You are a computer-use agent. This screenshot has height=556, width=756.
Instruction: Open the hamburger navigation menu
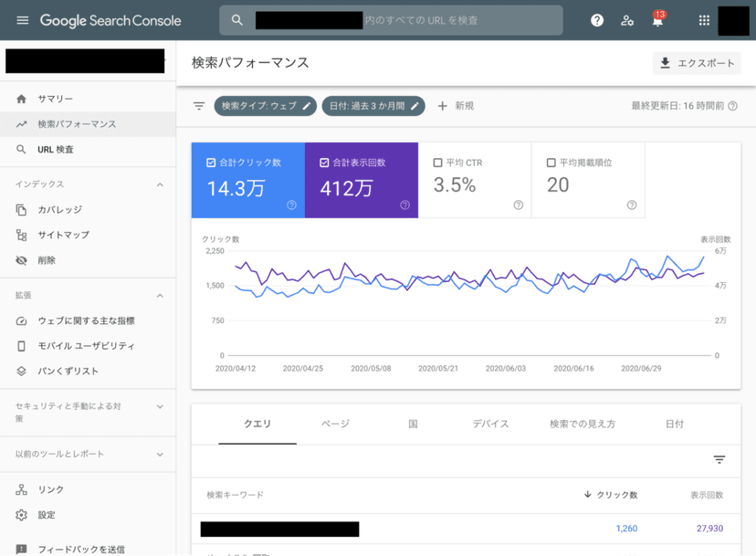pos(22,20)
